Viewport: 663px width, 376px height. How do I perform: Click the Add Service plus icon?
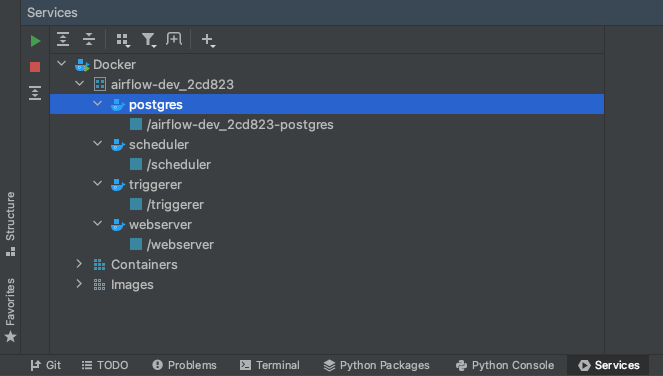pyautogui.click(x=208, y=40)
